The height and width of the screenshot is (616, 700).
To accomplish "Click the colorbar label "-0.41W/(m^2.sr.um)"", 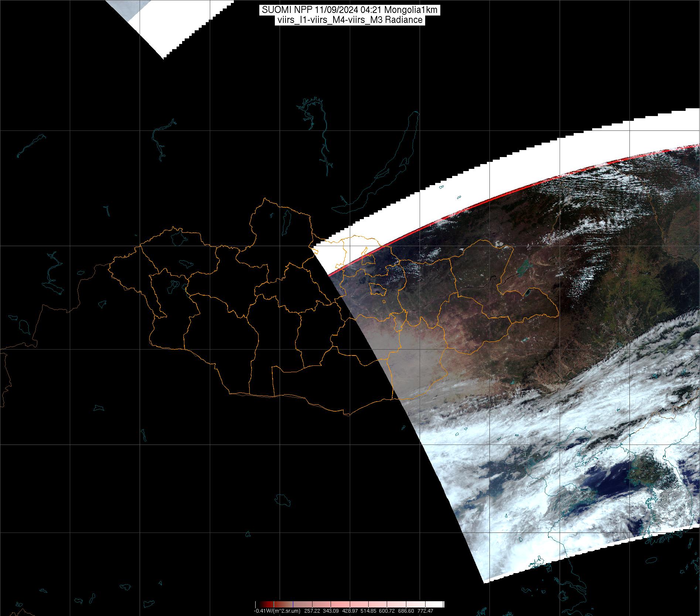I will tap(277, 611).
